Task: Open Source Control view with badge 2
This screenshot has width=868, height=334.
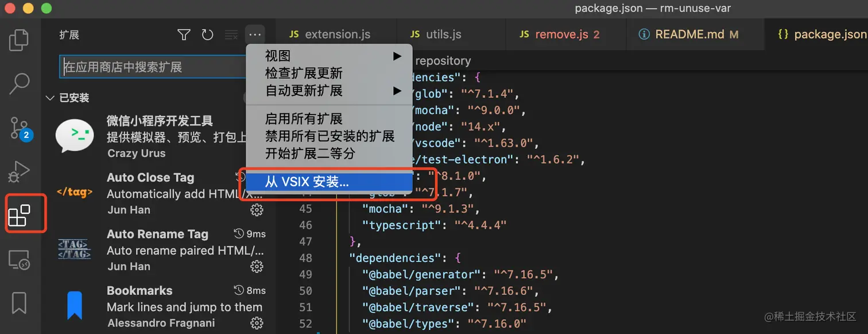Action: tap(20, 128)
